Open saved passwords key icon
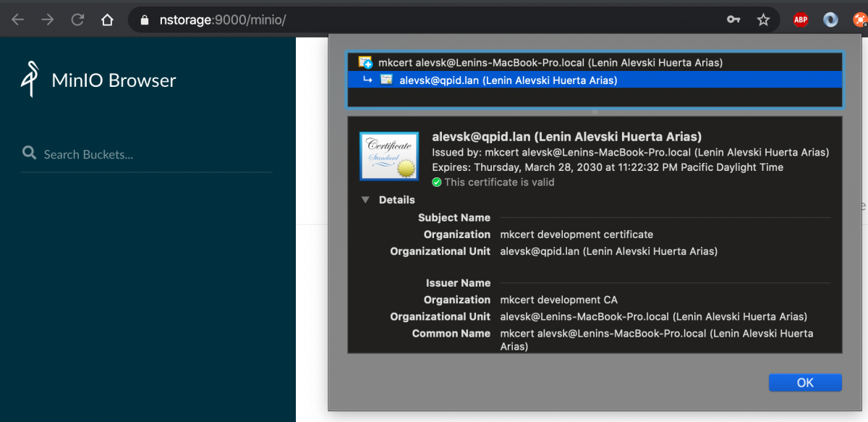868x422 pixels. coord(733,20)
